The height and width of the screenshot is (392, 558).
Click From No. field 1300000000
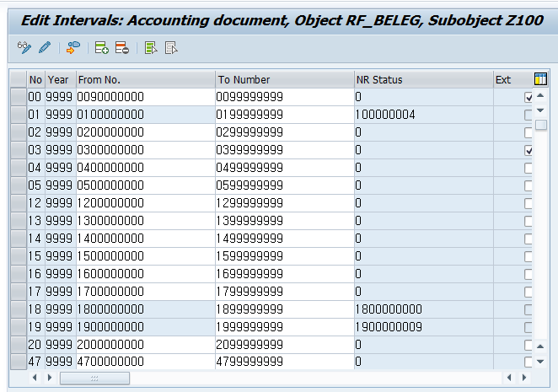click(146, 221)
